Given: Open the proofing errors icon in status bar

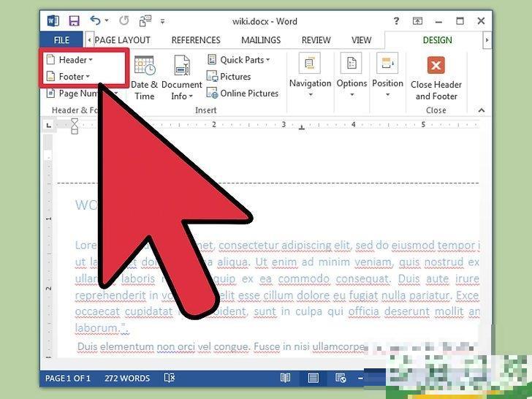Looking at the screenshot, I should coord(170,378).
